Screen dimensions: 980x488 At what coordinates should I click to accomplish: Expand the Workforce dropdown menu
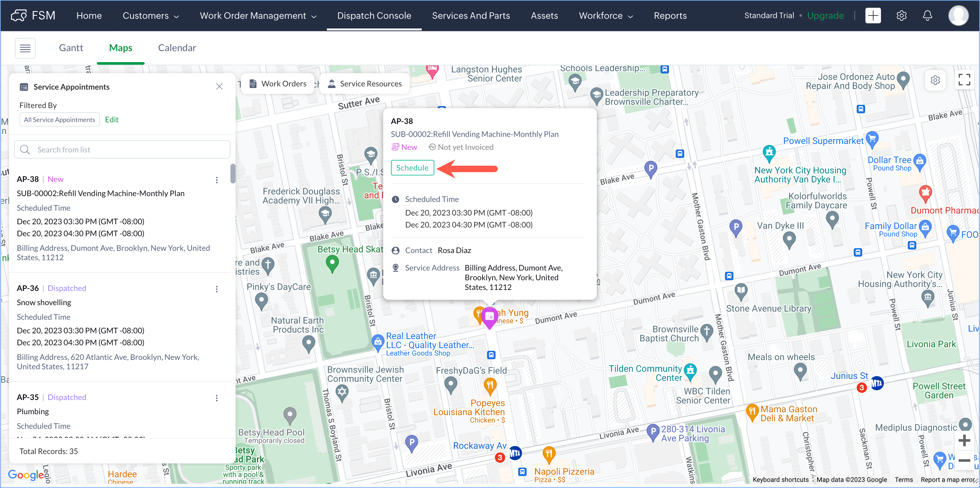[606, 16]
